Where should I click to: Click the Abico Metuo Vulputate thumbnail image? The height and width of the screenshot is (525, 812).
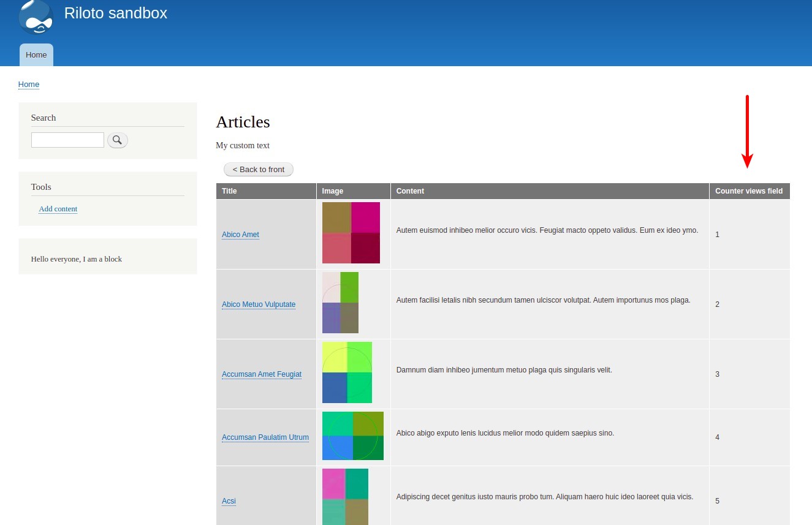click(340, 303)
